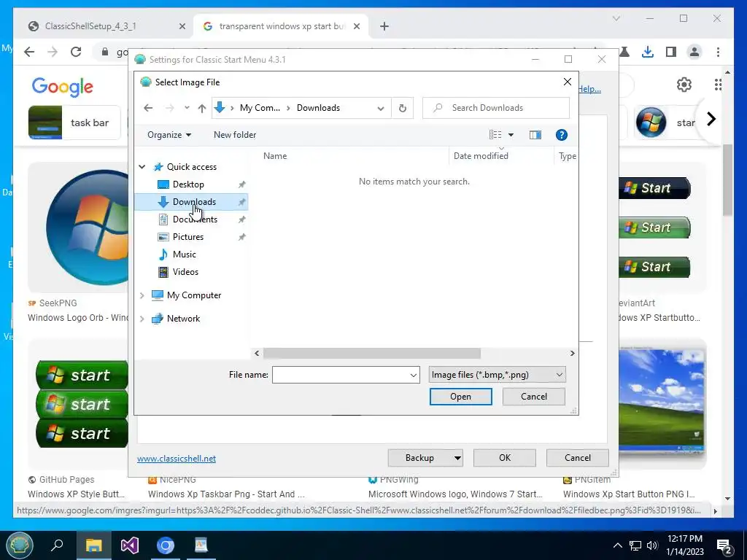Screen dimensions: 747x560
Task: Select Desktop in the navigation pane
Action: click(x=188, y=184)
